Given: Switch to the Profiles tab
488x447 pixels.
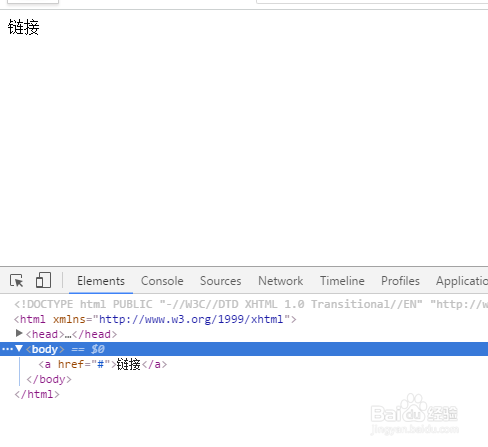Looking at the screenshot, I should (400, 281).
